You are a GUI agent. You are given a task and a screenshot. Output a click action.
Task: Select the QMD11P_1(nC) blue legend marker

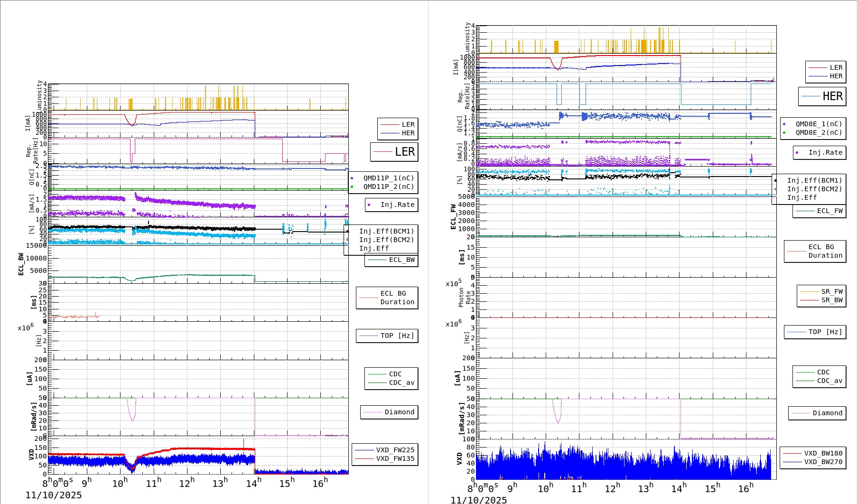click(352, 178)
